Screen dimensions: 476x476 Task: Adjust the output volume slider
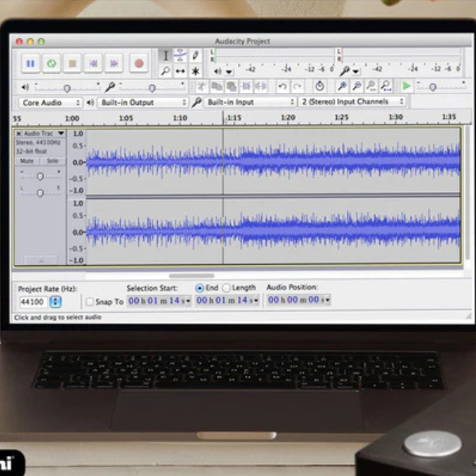67,88
